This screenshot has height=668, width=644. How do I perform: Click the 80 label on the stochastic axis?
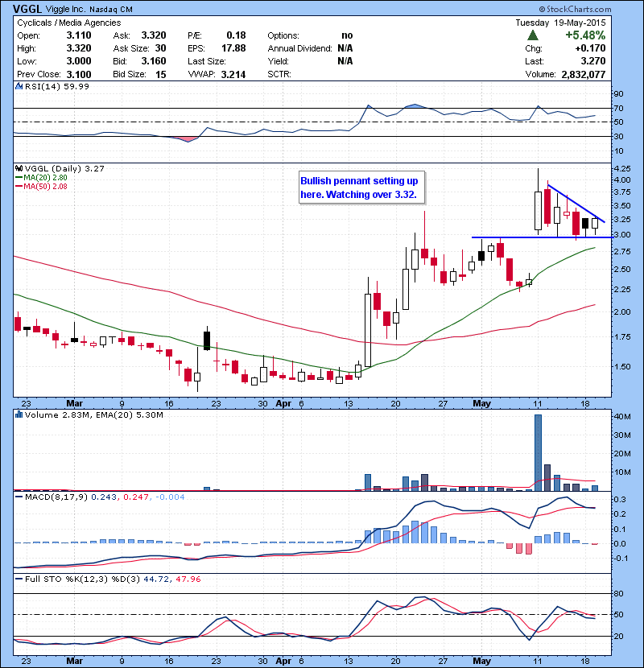tap(618, 593)
